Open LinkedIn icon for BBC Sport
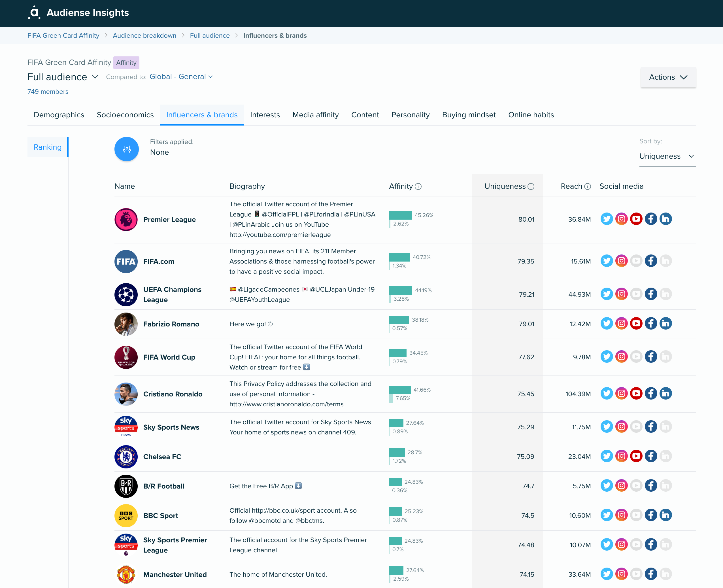Screen dimensions: 723x588 (666, 515)
